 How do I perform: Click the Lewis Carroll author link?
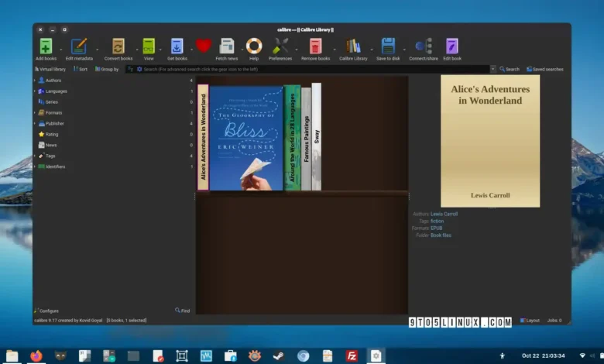click(x=444, y=215)
